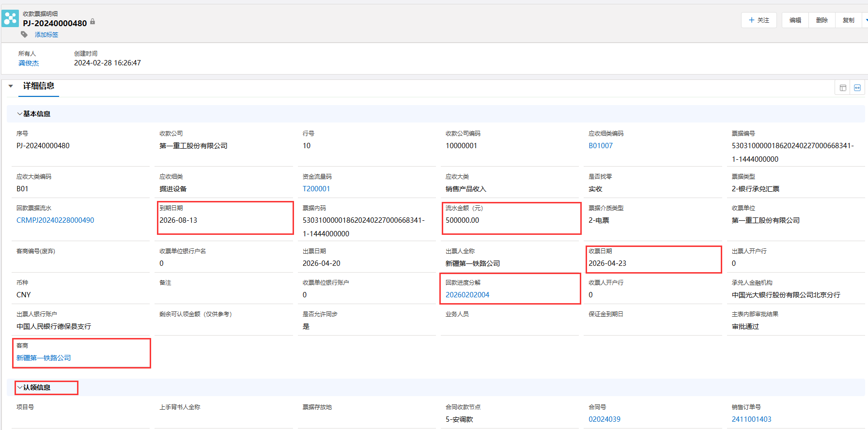
Task: Click the lock icon beside PJ-20240000480
Action: click(93, 22)
